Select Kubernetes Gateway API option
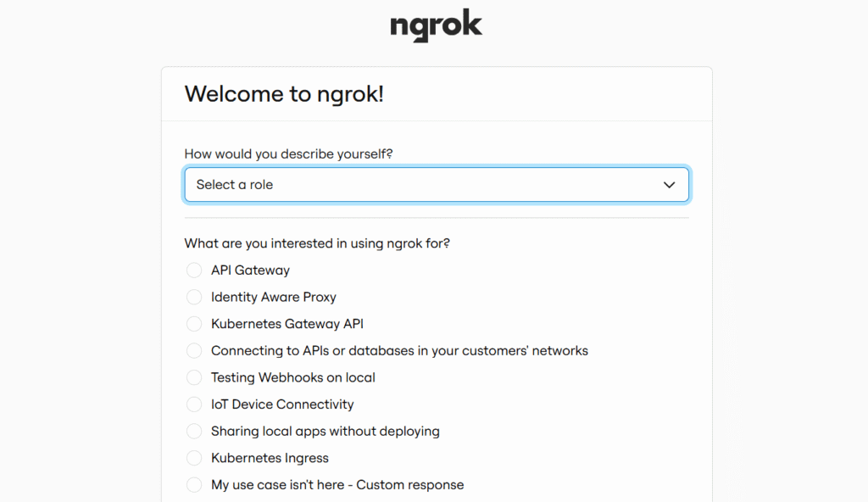The width and height of the screenshot is (868, 502). (x=194, y=324)
